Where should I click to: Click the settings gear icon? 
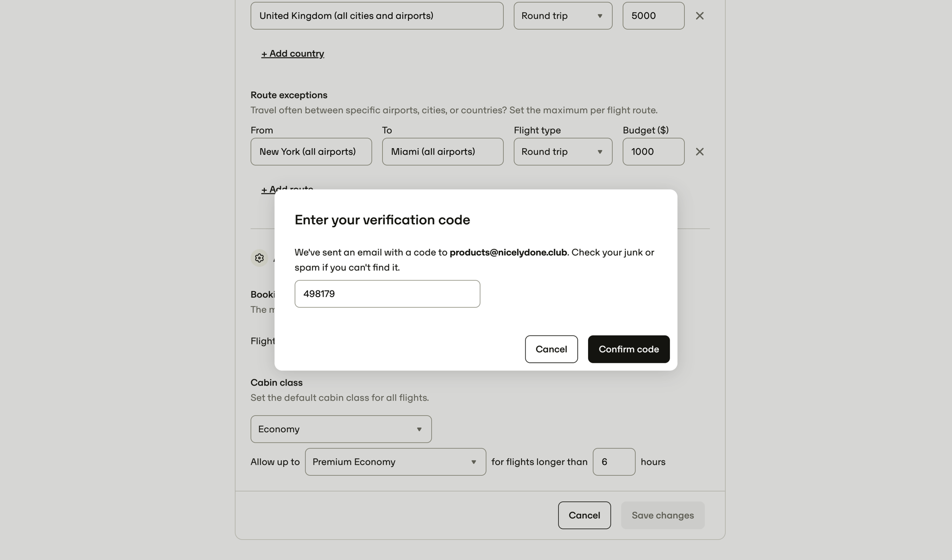coord(259,258)
